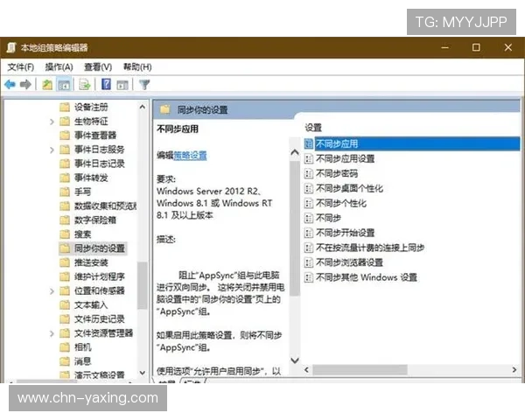
Task: Expand the 位置和传感器 tree node
Action: point(52,291)
